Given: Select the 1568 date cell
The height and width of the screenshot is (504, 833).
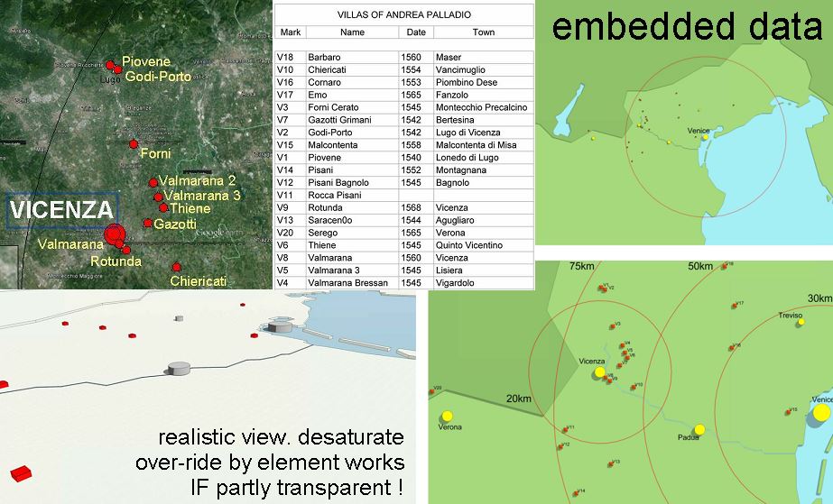Looking at the screenshot, I should 416,208.
